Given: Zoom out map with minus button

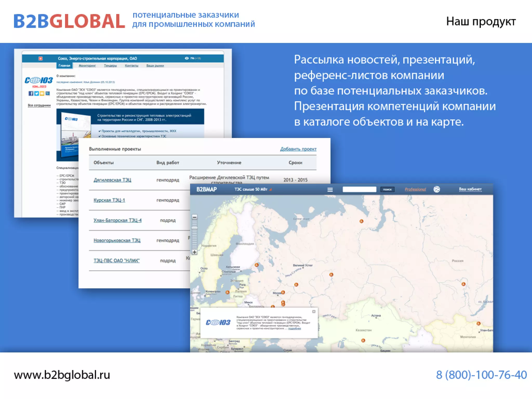Looking at the screenshot, I should pyautogui.click(x=195, y=217).
